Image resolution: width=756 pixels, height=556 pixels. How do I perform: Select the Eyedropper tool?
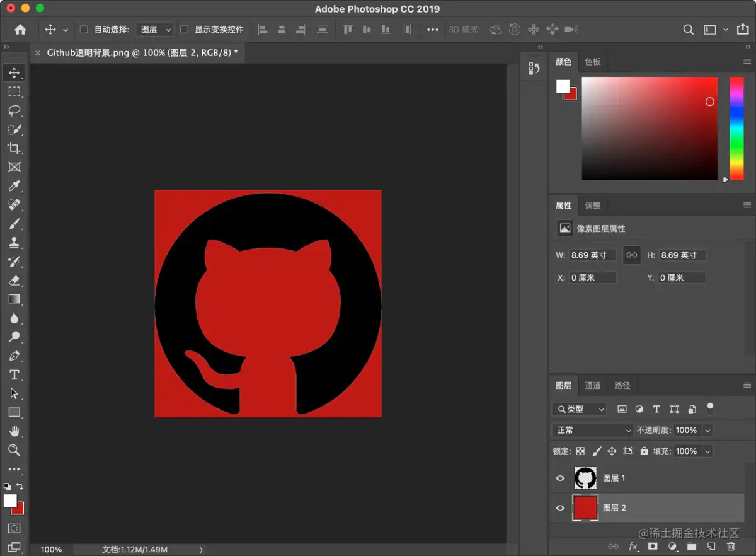click(14, 186)
